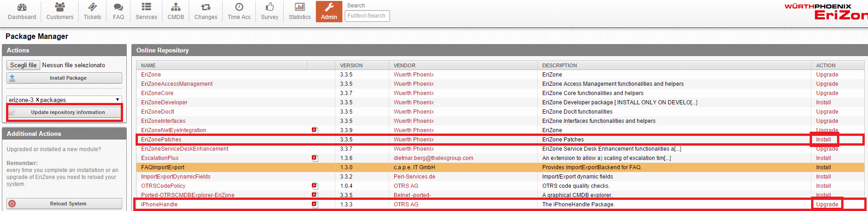868x211 pixels.
Task: Click Install action for EriZoneDeveloper
Action: pyautogui.click(x=824, y=102)
